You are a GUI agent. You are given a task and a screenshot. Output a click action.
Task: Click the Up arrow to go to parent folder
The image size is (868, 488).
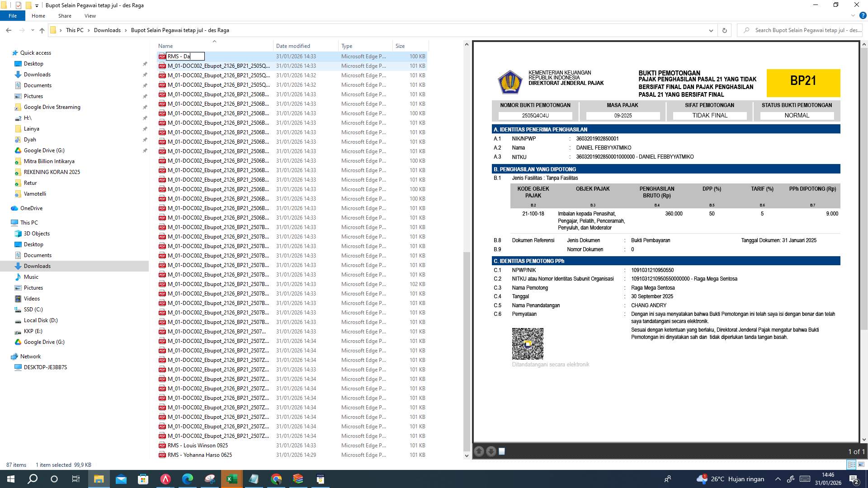point(42,30)
